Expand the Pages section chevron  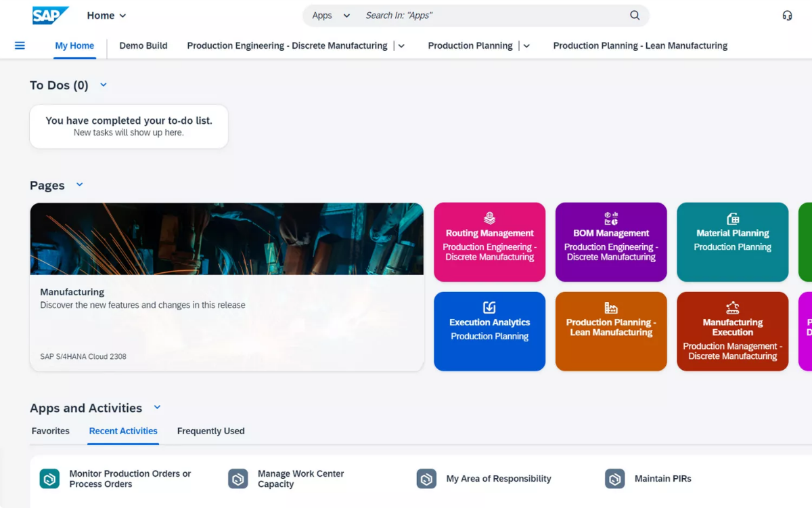click(x=79, y=185)
